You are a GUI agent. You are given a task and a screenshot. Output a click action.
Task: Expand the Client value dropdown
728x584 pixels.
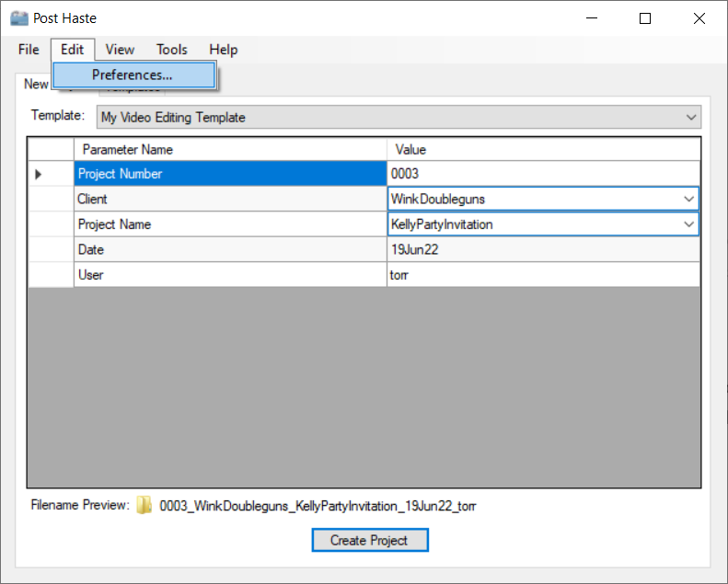click(x=688, y=199)
